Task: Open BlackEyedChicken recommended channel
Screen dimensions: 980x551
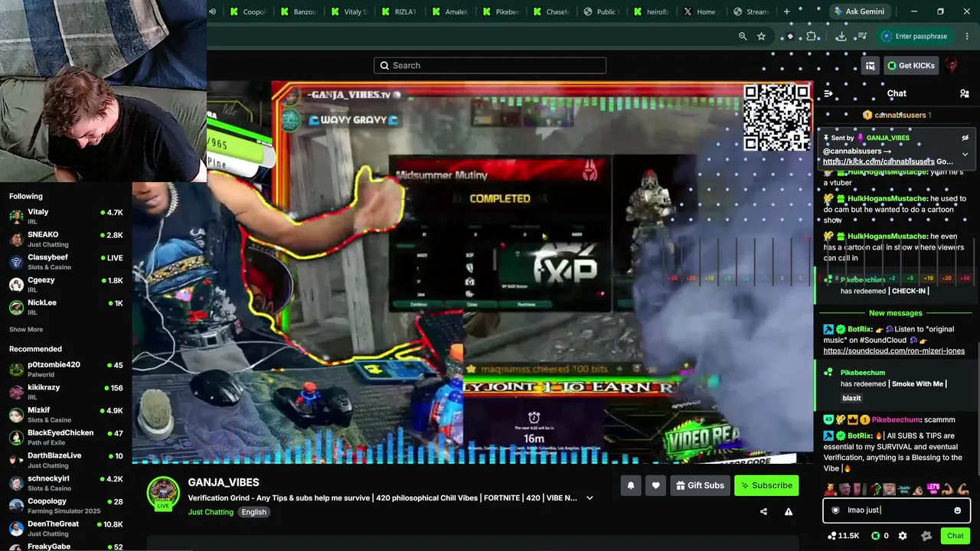Action: (66, 437)
